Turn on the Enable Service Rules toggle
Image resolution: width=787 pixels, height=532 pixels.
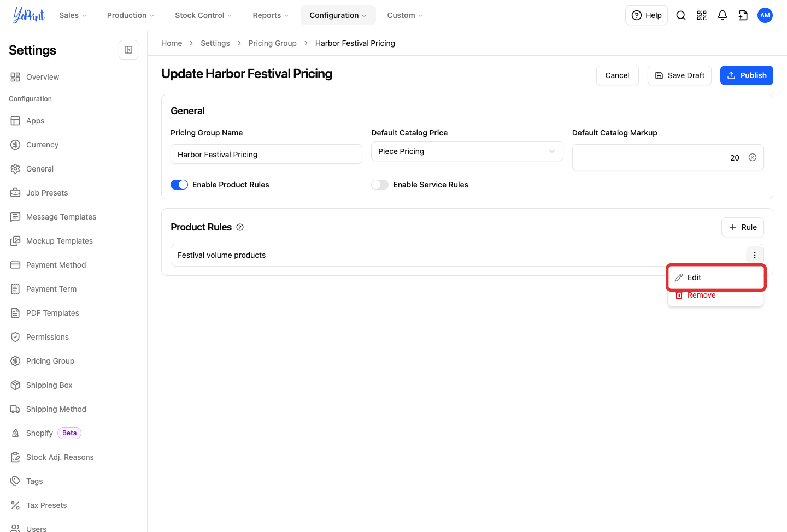click(380, 185)
